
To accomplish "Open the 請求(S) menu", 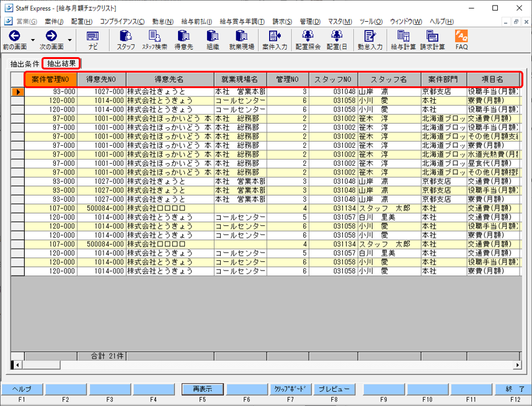I will (282, 21).
